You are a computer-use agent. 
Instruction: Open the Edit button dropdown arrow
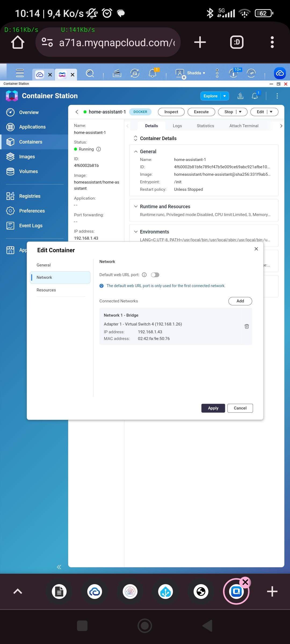click(x=271, y=112)
